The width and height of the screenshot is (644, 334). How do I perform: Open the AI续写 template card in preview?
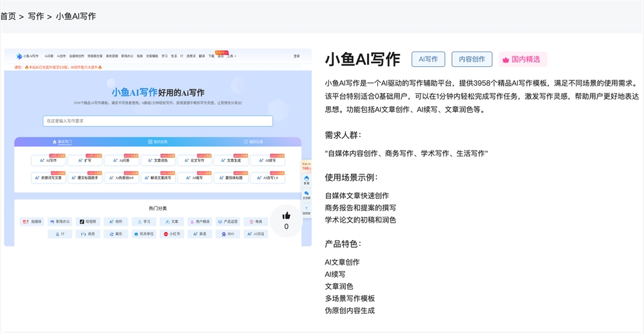click(268, 160)
